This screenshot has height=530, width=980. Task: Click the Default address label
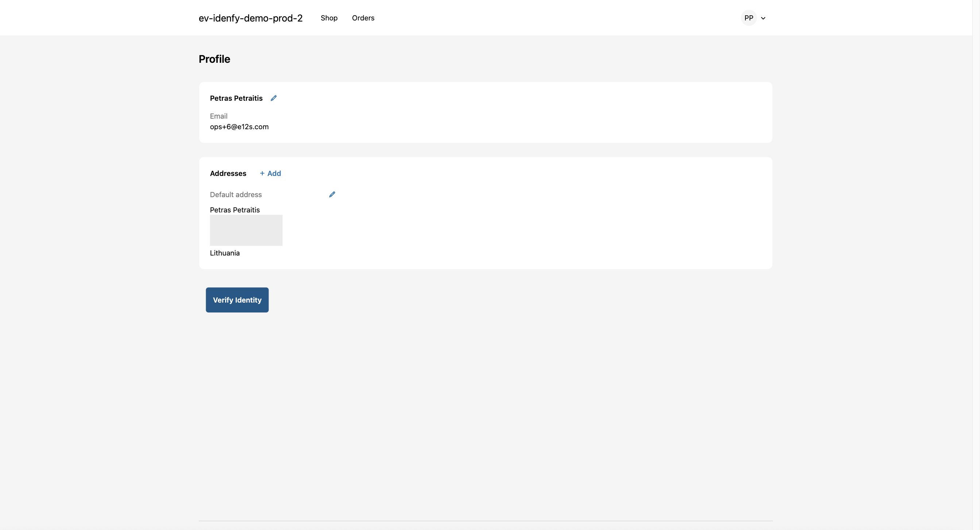(235, 195)
